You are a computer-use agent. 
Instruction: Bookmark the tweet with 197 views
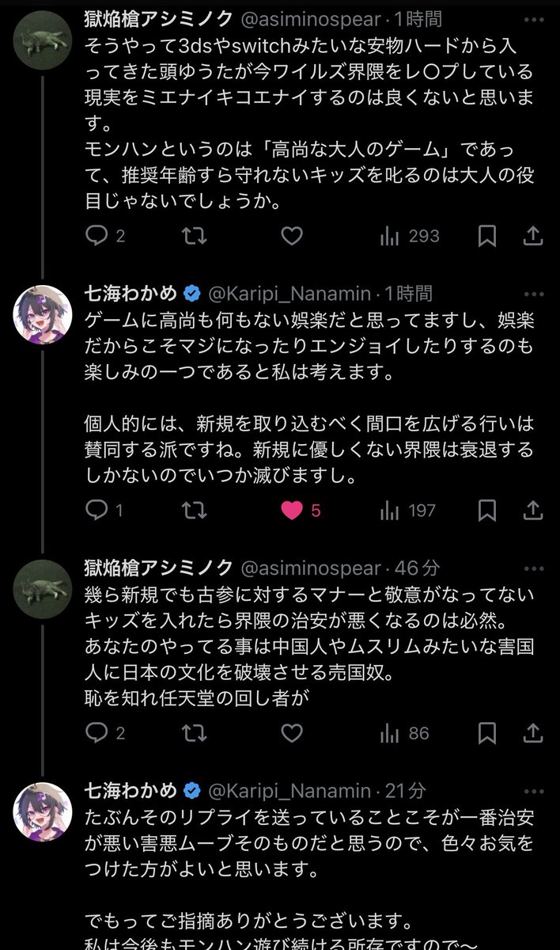tap(487, 511)
